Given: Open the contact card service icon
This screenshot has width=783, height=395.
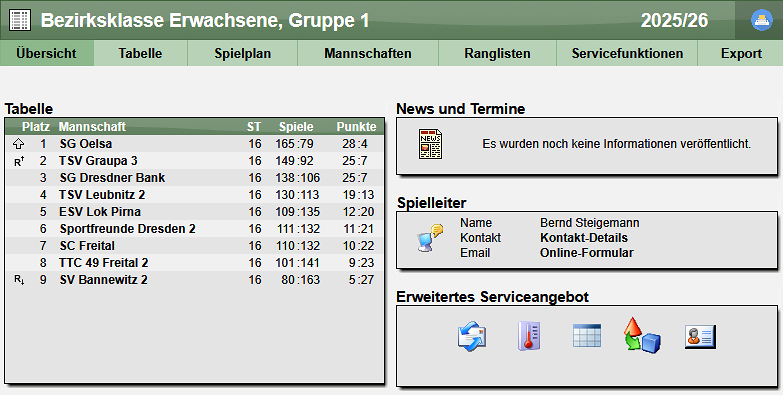Looking at the screenshot, I should (x=700, y=337).
